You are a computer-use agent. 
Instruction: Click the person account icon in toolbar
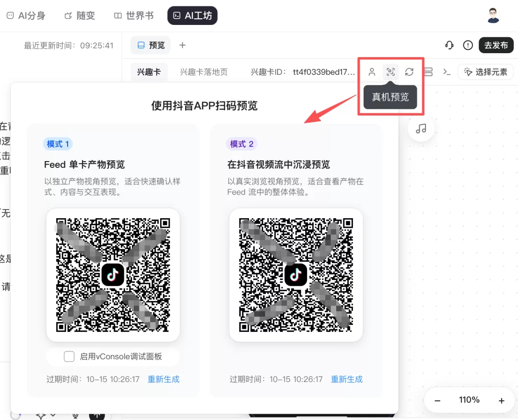coord(372,72)
